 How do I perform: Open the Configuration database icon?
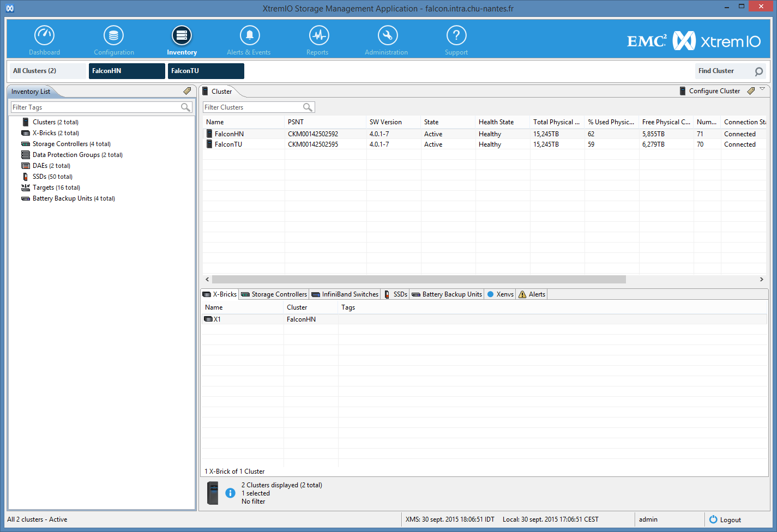pyautogui.click(x=113, y=35)
